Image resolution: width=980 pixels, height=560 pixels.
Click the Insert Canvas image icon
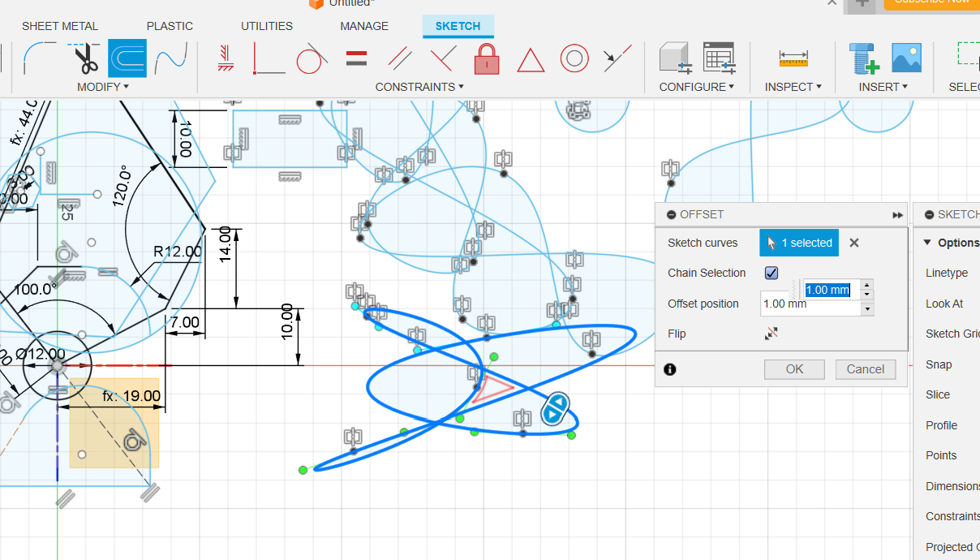pyautogui.click(x=906, y=58)
